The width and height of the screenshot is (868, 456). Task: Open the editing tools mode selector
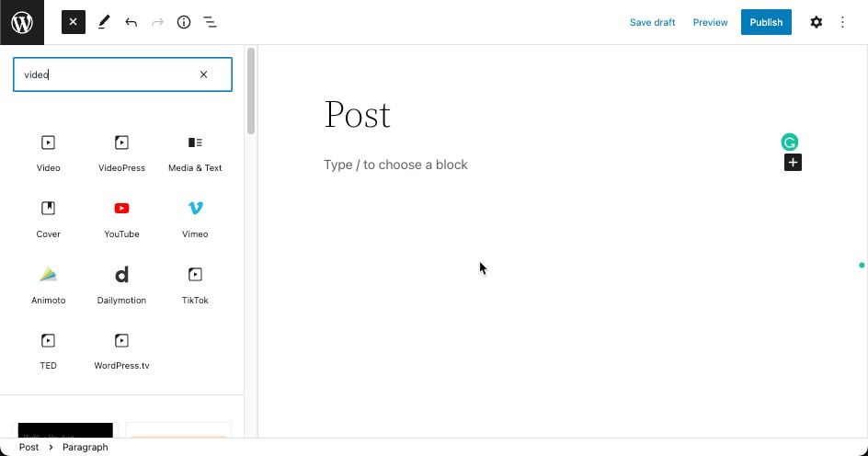coord(104,22)
